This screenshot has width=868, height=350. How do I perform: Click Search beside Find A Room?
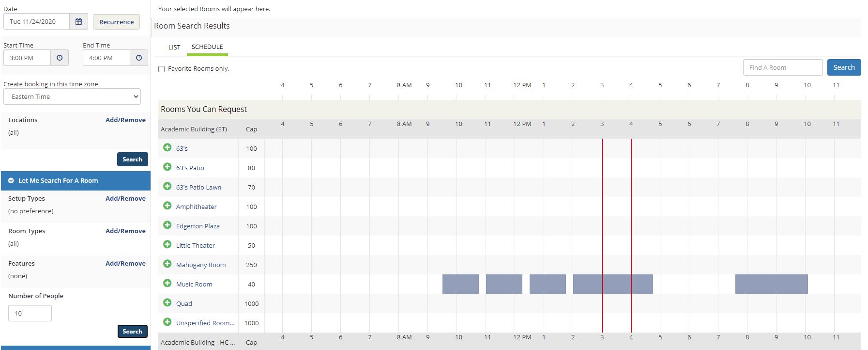click(844, 67)
